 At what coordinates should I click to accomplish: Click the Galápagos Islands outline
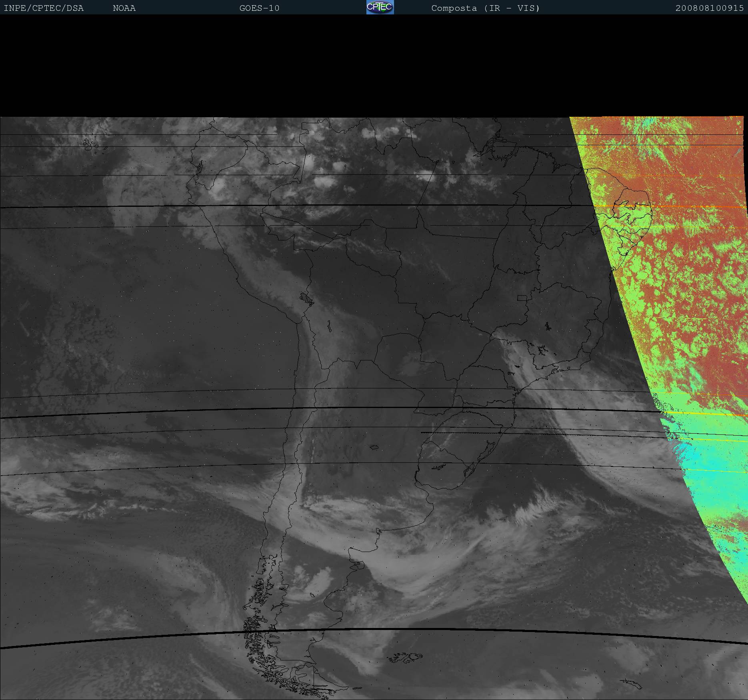(x=90, y=144)
